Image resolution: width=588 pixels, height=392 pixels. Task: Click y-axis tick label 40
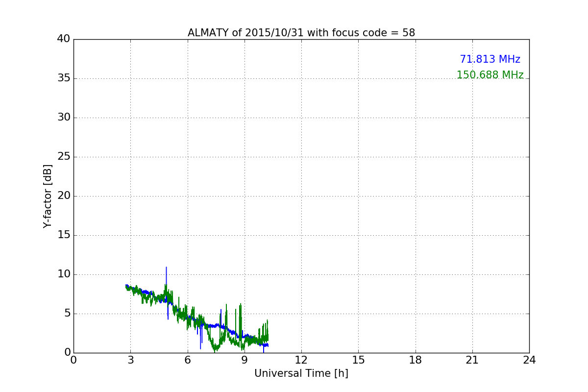[64, 39]
